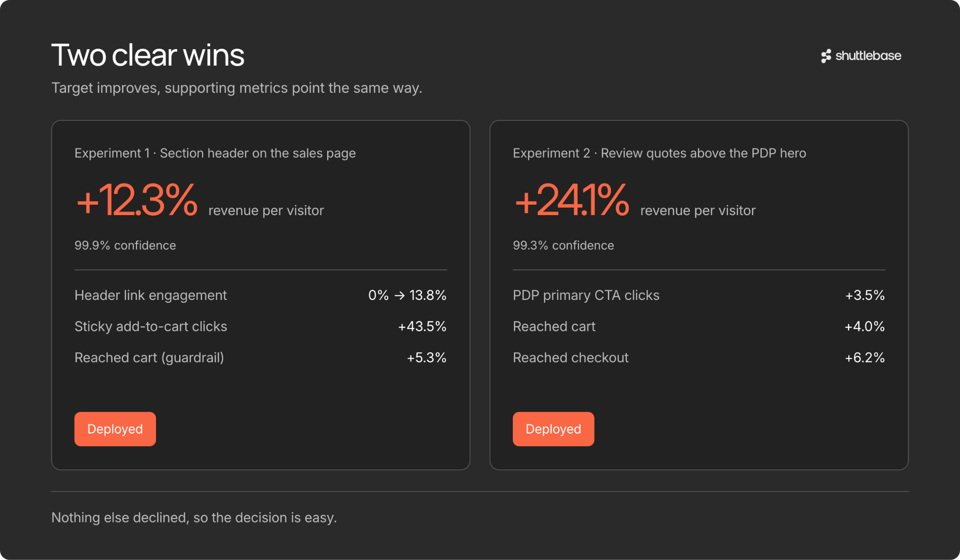The image size is (960, 560).
Task: Click the Reached checkout row label
Action: click(570, 358)
